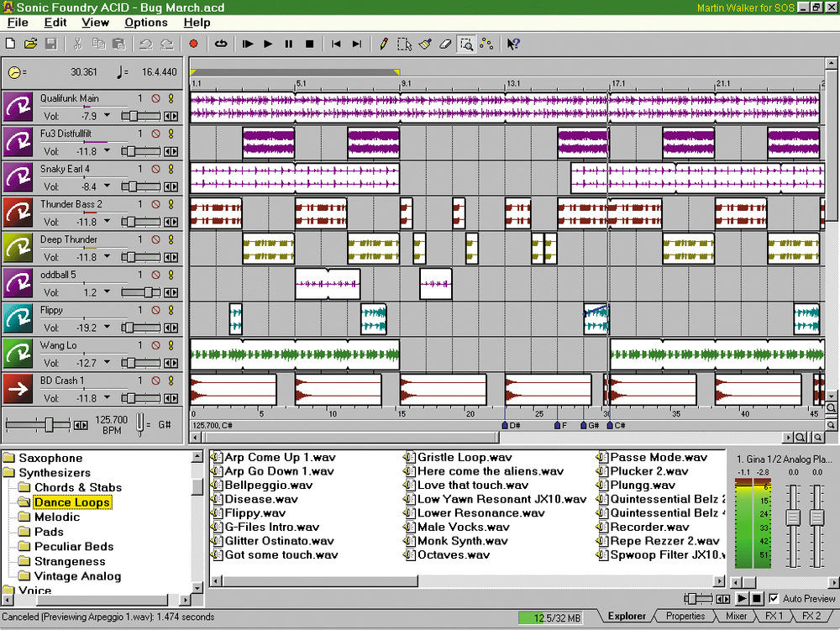The height and width of the screenshot is (630, 840).
Task: Click the Play button in toolbar
Action: 268,44
